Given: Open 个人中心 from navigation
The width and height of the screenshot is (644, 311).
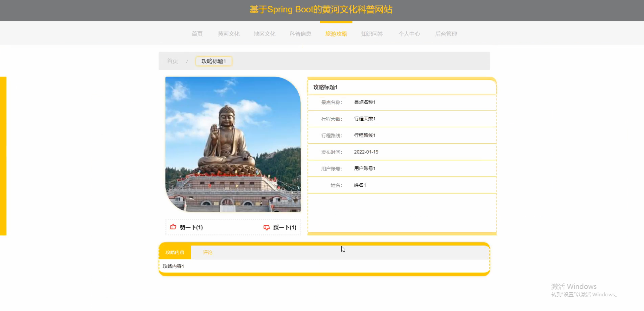Looking at the screenshot, I should (x=409, y=34).
